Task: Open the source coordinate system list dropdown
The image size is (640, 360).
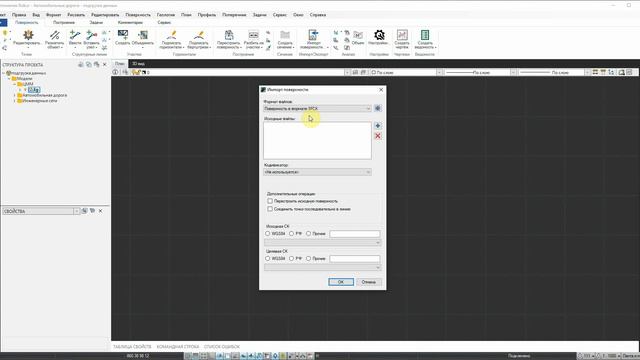Action: click(322, 242)
